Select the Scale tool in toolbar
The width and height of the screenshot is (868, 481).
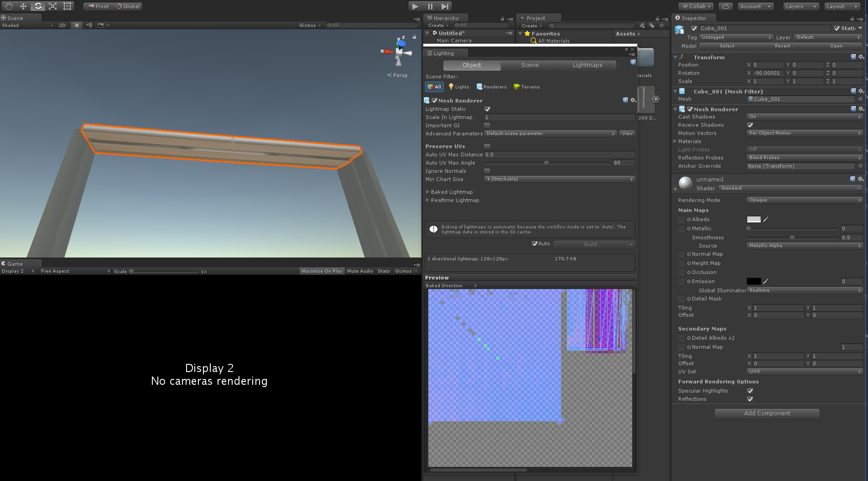coord(53,6)
